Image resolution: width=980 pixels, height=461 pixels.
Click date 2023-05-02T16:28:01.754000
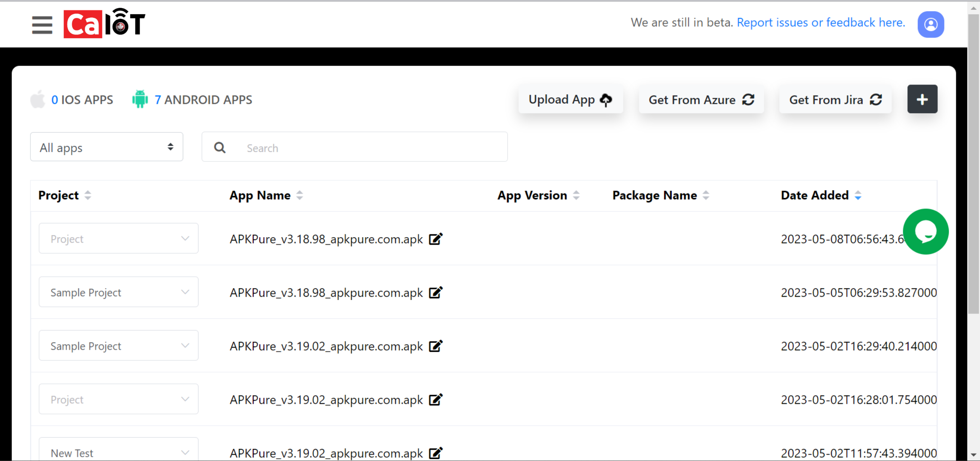(859, 400)
